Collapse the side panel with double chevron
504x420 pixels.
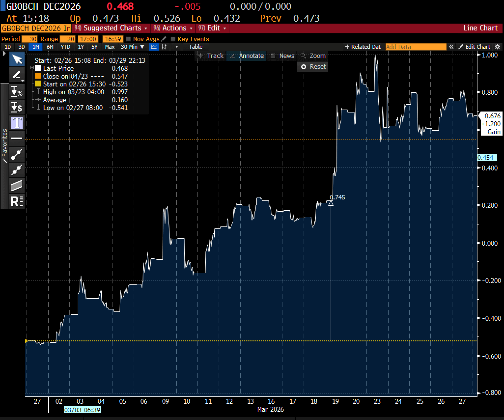[x=451, y=47]
